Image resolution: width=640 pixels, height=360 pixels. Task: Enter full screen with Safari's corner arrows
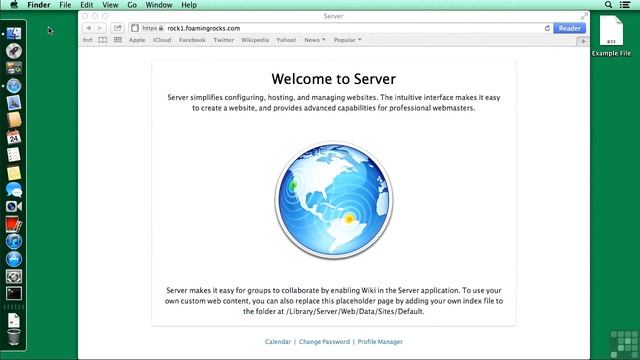[584, 16]
